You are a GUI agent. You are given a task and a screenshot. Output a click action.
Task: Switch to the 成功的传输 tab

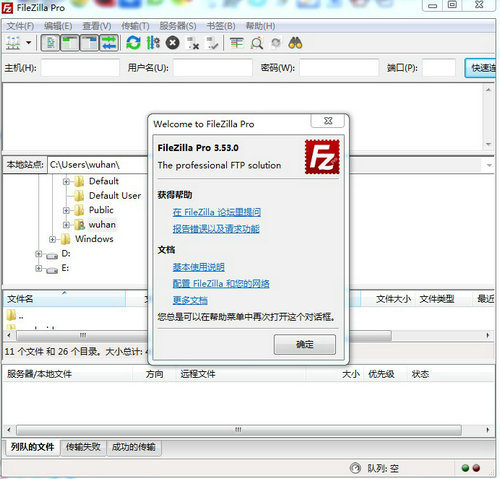(134, 447)
